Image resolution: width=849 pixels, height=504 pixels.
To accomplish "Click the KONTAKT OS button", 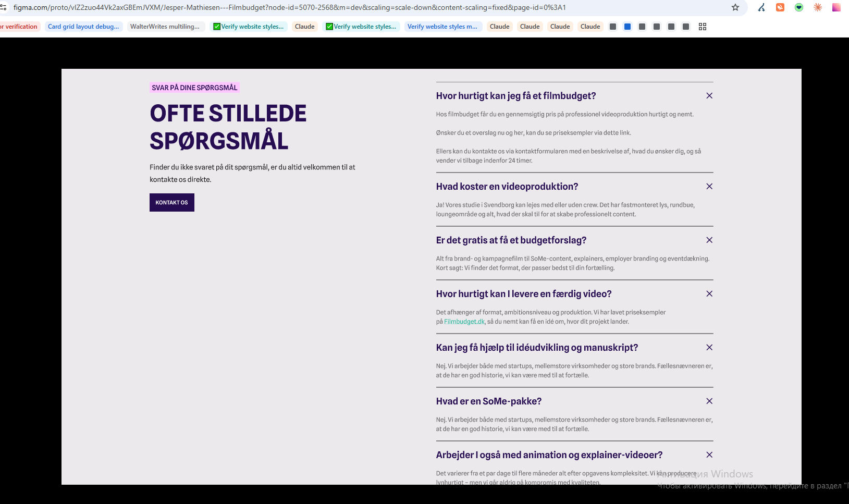I will (x=172, y=203).
